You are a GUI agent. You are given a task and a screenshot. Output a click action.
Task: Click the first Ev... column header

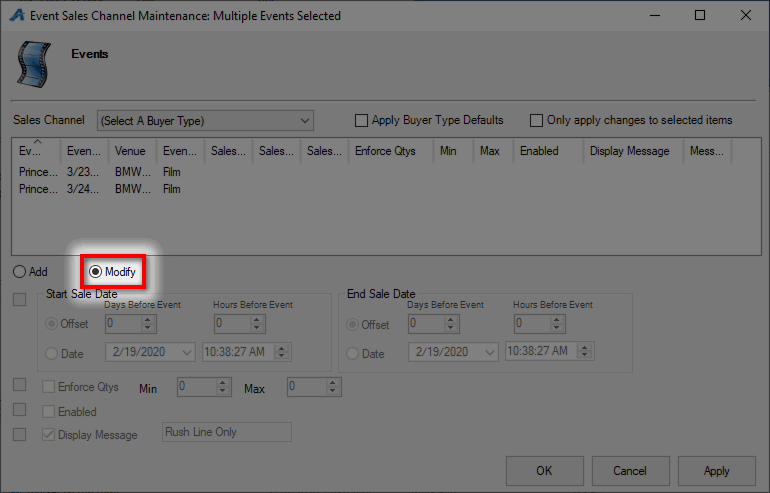tap(36, 151)
